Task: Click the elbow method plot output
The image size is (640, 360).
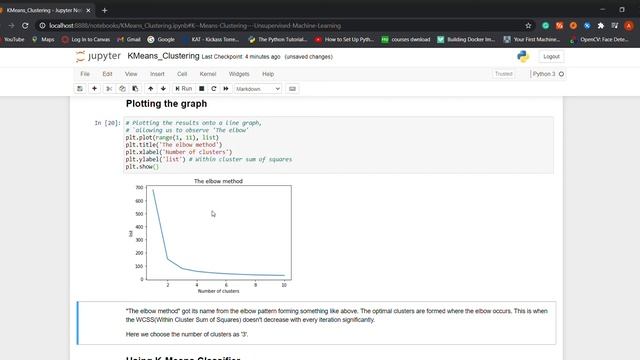Action: (212, 235)
